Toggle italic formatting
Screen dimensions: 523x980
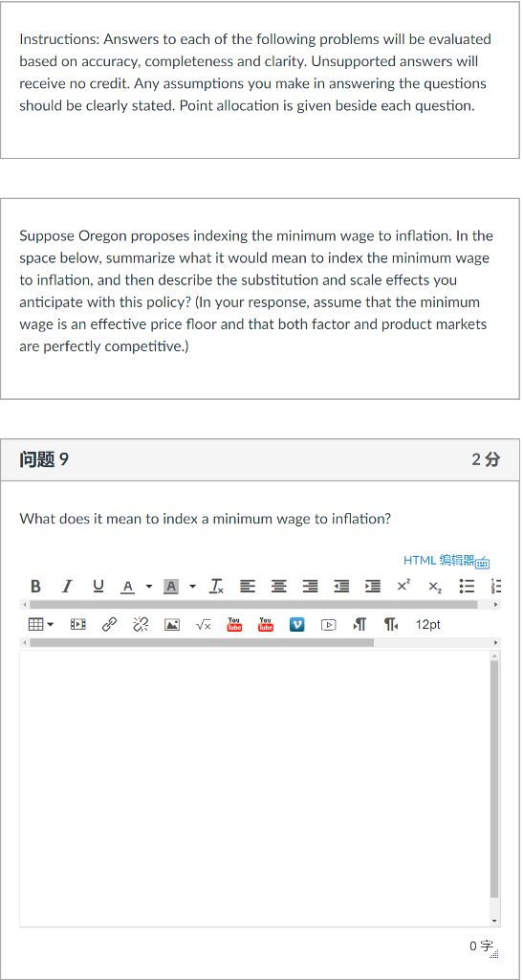point(66,587)
